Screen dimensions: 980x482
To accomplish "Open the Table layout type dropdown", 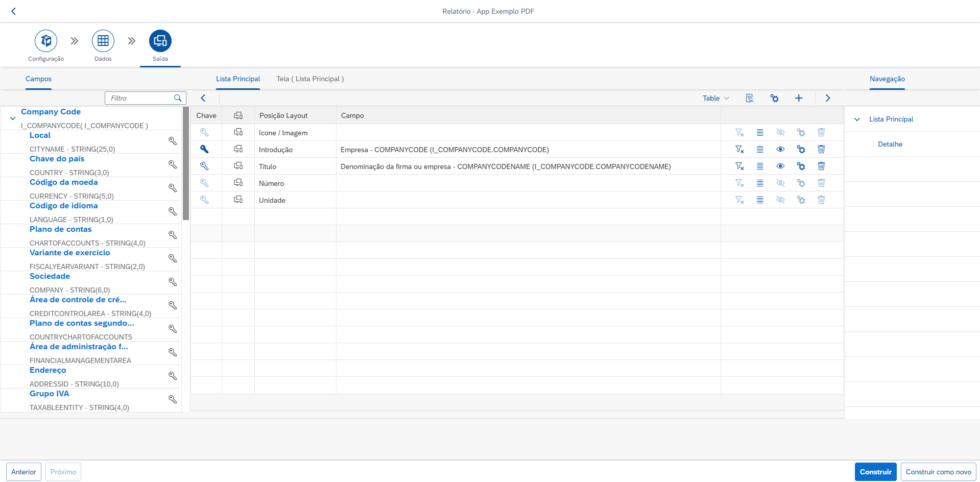I will coord(716,98).
